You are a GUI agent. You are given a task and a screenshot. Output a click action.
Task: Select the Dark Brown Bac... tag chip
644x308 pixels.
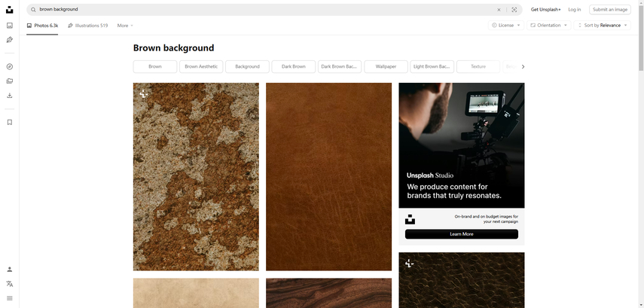[x=340, y=66]
